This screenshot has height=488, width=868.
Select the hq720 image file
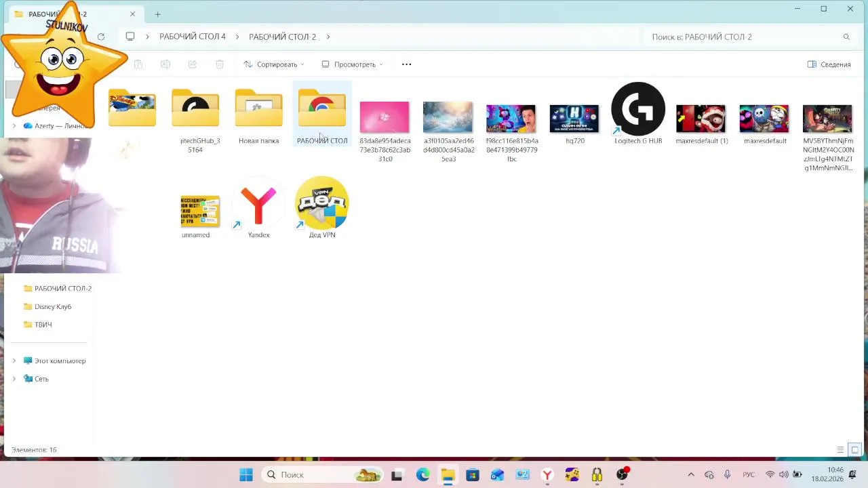click(x=574, y=118)
